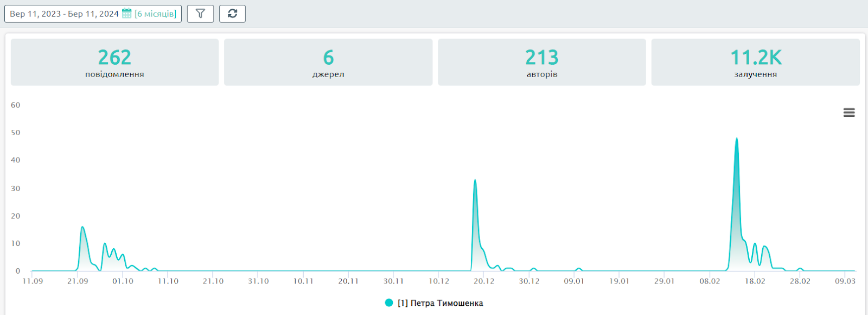Screen dimensions: 868x315
Task: Click the chart peak near 21.09
Action: click(82, 228)
